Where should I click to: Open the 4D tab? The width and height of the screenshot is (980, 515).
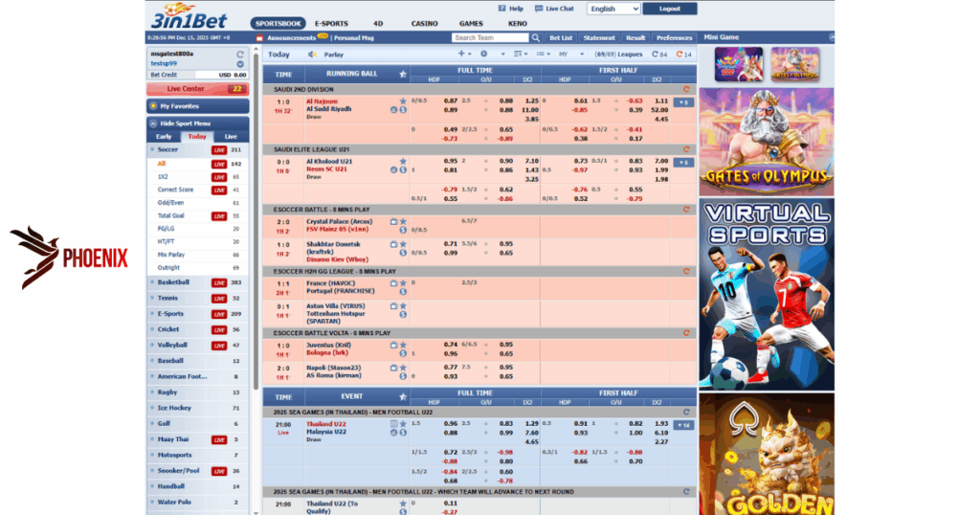coord(378,24)
